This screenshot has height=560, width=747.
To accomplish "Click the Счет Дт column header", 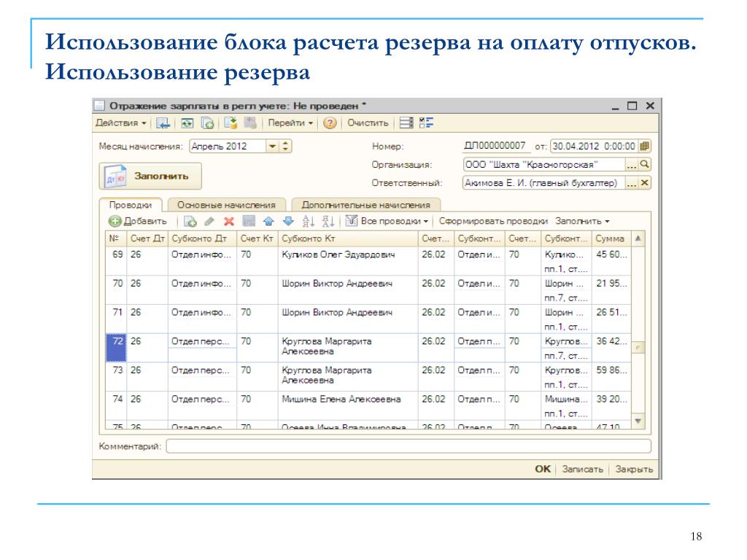I will (x=147, y=238).
